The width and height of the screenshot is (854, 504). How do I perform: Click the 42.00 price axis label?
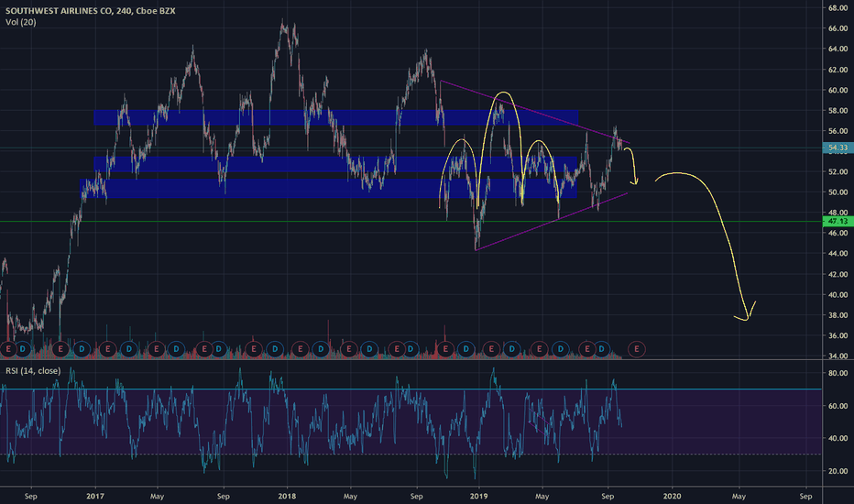click(838, 275)
